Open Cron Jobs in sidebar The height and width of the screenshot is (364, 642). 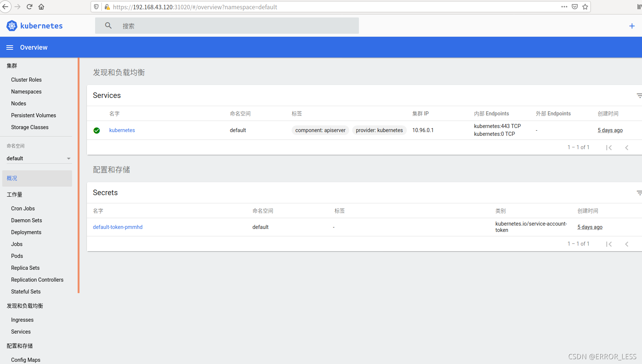pyautogui.click(x=23, y=209)
